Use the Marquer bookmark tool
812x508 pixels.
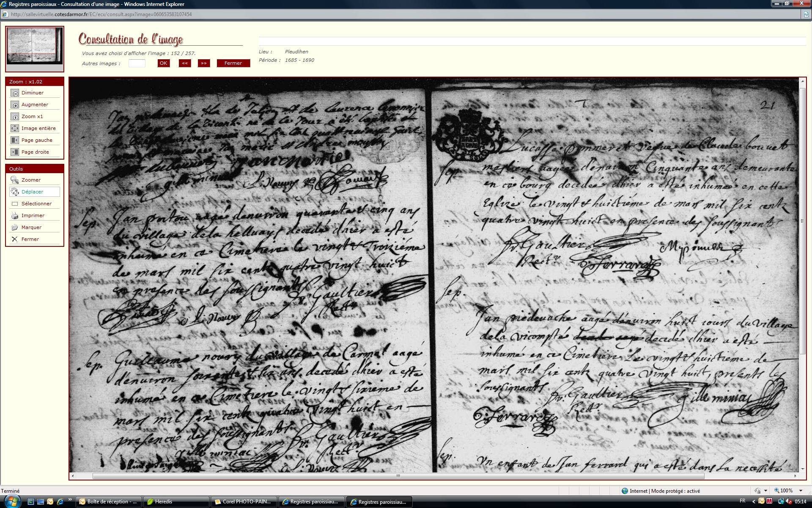15,227
